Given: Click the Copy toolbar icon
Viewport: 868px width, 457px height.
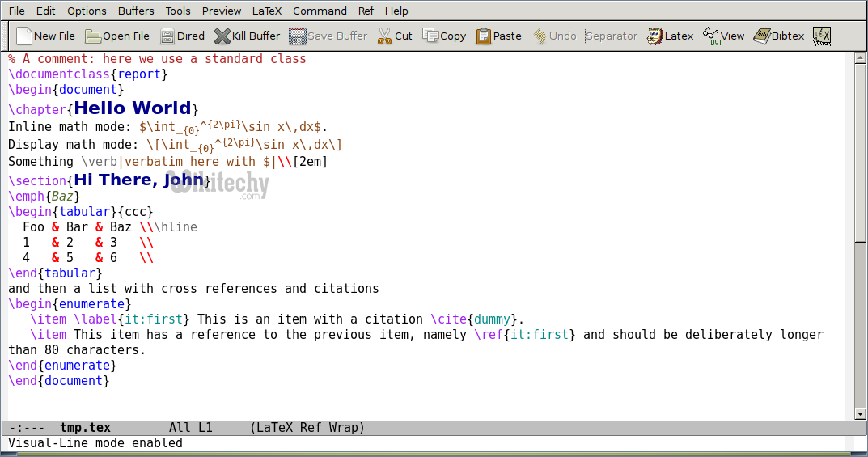Looking at the screenshot, I should point(431,36).
